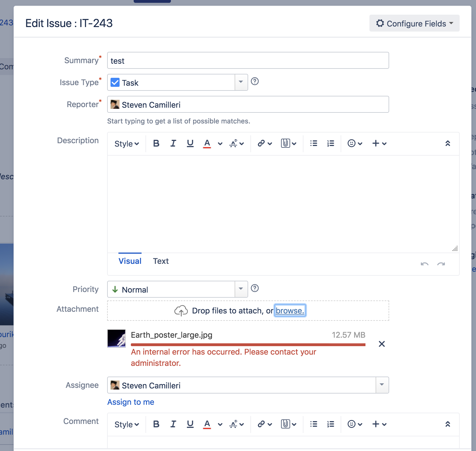Click Assign to me link

coord(131,402)
